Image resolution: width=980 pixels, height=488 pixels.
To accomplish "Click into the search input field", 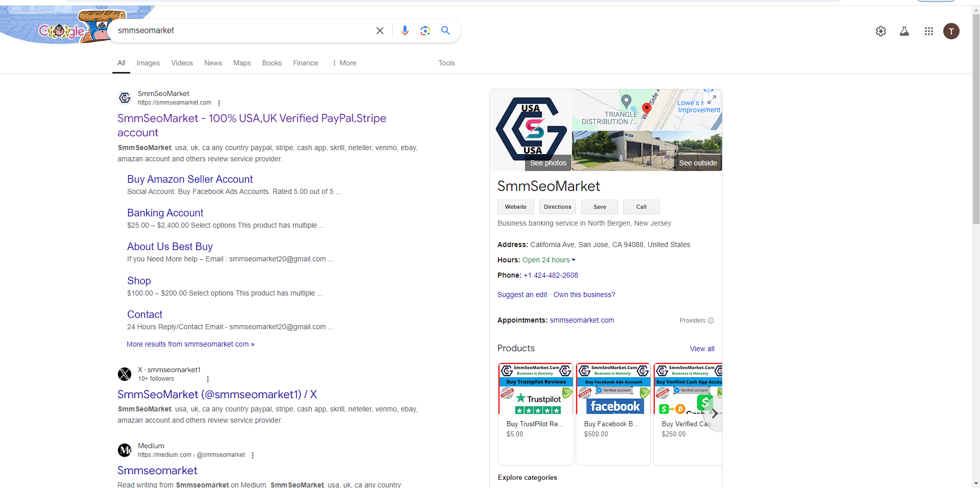I will coord(243,31).
